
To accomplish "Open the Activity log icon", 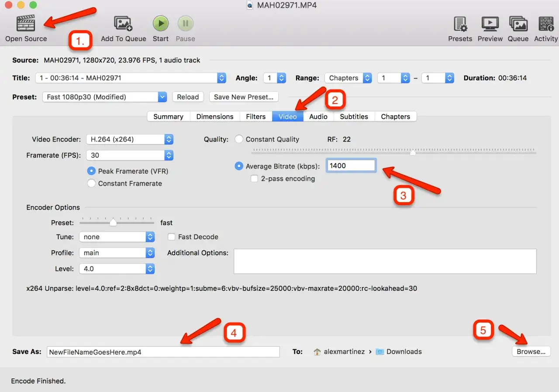I will click(x=546, y=24).
